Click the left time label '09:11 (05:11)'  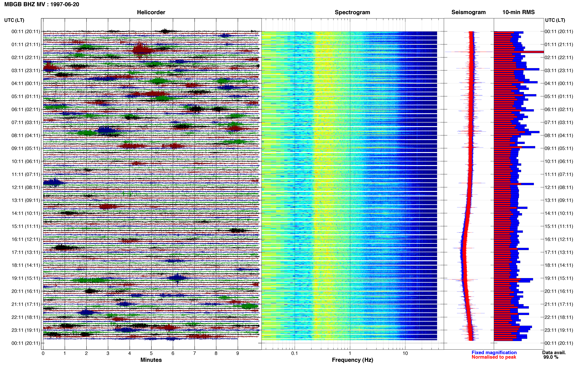point(26,148)
